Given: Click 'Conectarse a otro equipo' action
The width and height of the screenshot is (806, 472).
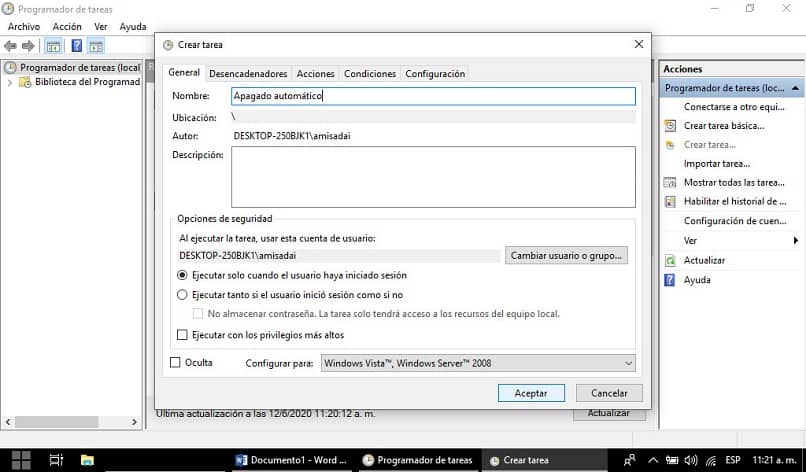Looking at the screenshot, I should (734, 107).
